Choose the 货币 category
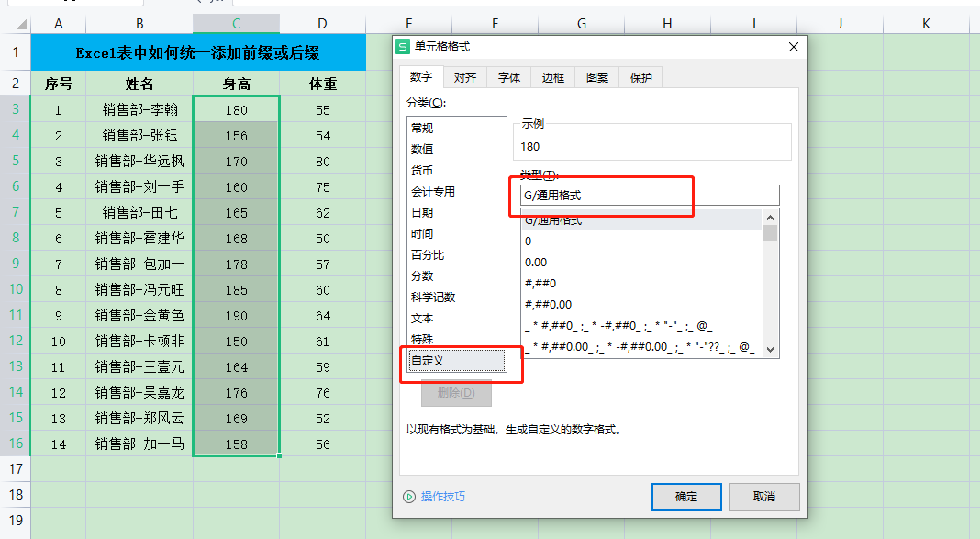 click(x=456, y=170)
